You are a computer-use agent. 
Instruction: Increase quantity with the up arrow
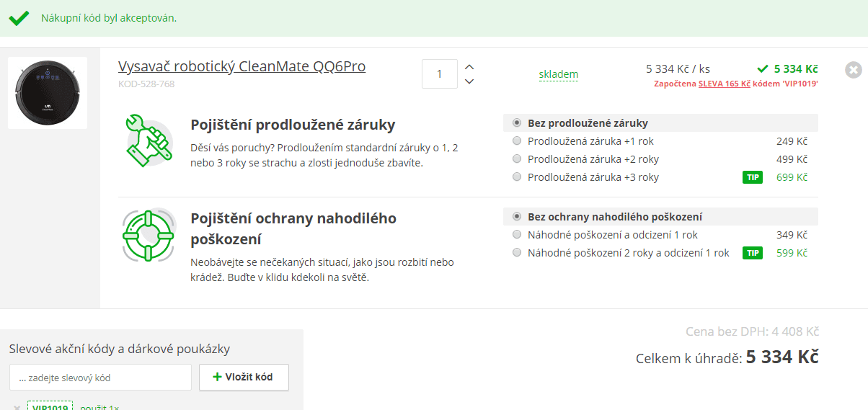tap(469, 66)
